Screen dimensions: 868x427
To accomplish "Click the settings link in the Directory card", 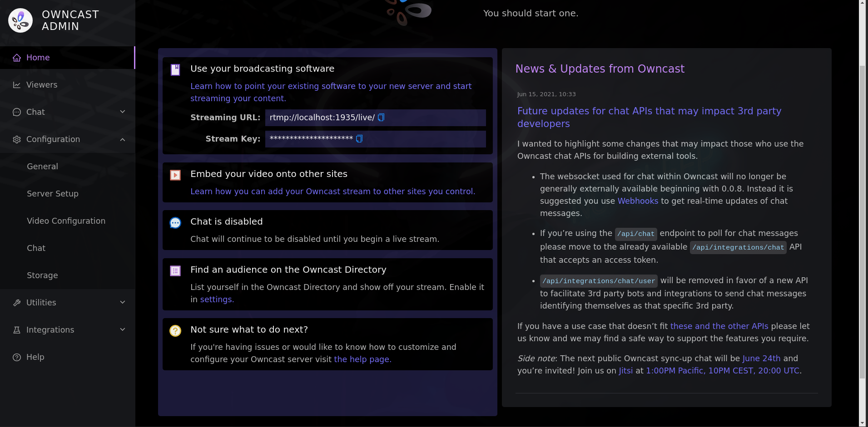I will [217, 299].
